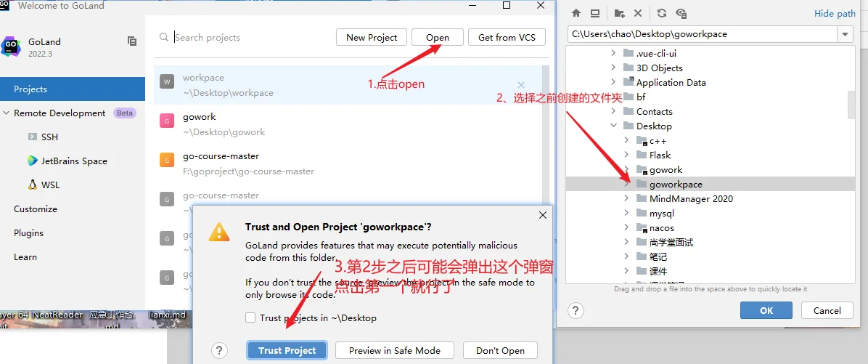Select Projects in the sidebar
The image size is (868, 364).
pos(73,89)
